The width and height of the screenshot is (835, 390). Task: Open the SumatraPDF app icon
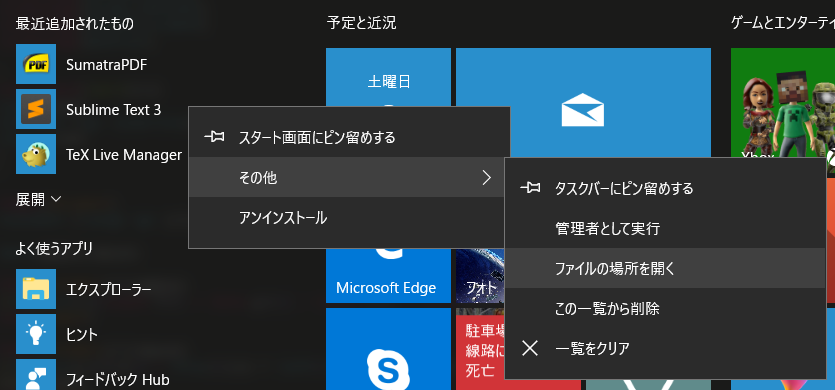[x=36, y=64]
